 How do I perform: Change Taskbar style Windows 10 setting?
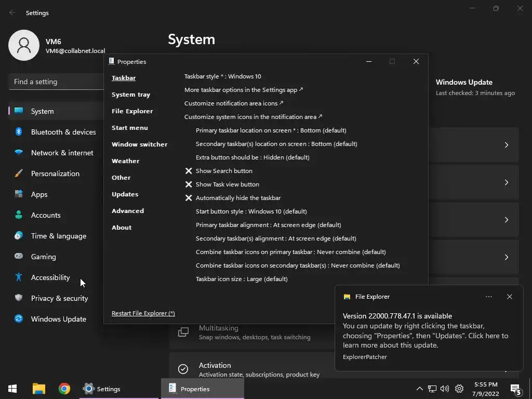(222, 76)
